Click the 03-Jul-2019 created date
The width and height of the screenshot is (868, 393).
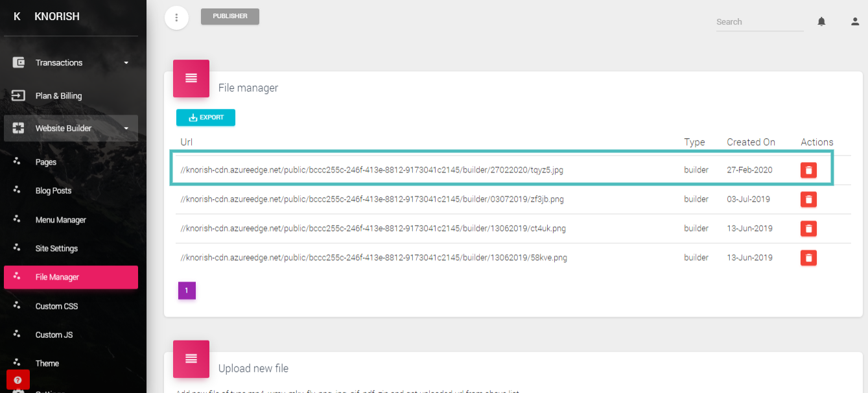tap(749, 199)
